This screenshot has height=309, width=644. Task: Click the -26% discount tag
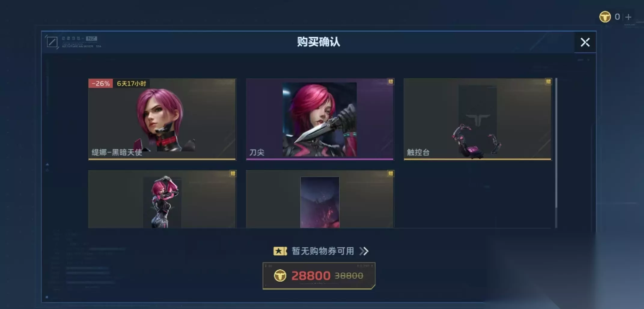[x=101, y=83]
